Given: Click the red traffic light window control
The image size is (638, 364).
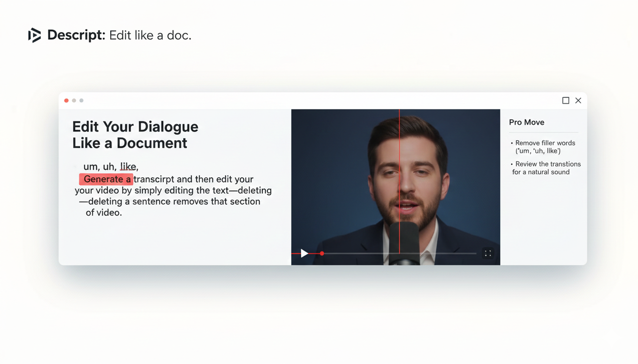Looking at the screenshot, I should [x=66, y=100].
